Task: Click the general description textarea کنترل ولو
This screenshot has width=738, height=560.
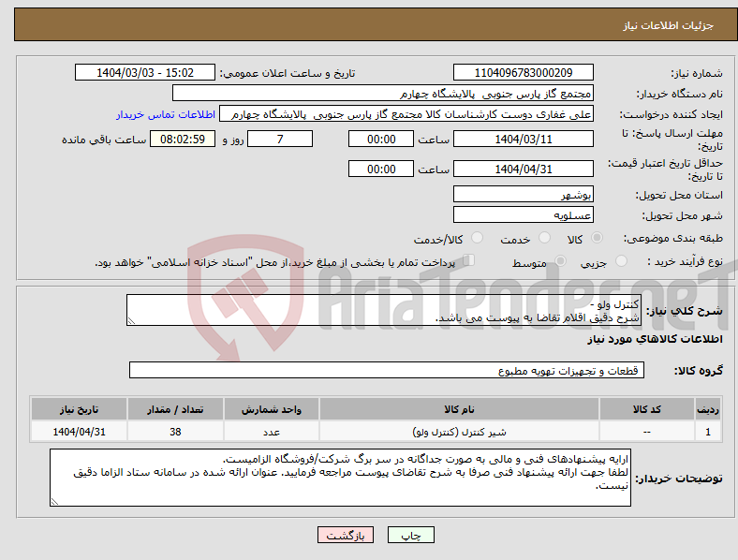Action: point(383,310)
